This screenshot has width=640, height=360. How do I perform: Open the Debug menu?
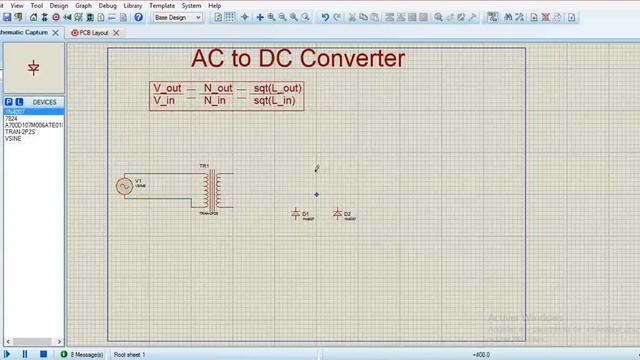point(107,6)
